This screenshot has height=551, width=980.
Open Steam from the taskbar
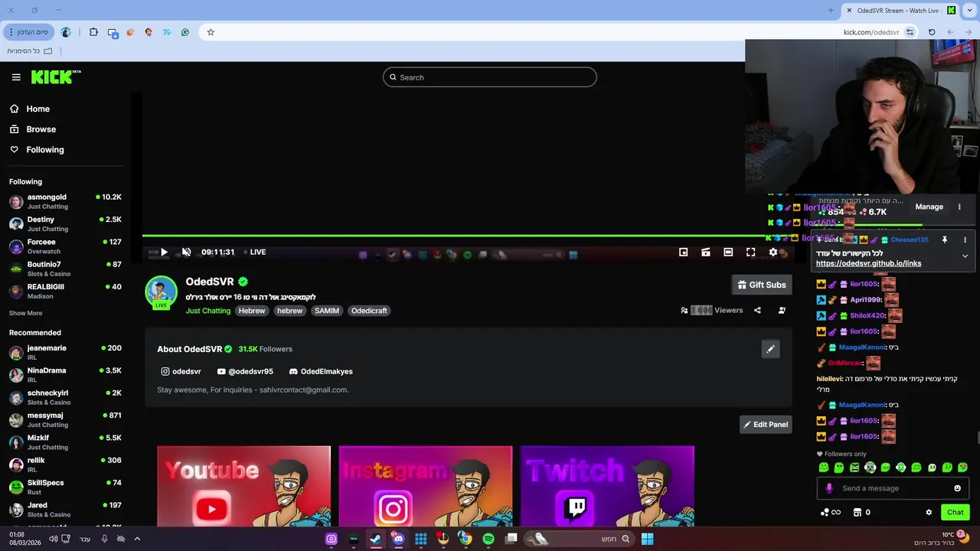click(x=376, y=539)
